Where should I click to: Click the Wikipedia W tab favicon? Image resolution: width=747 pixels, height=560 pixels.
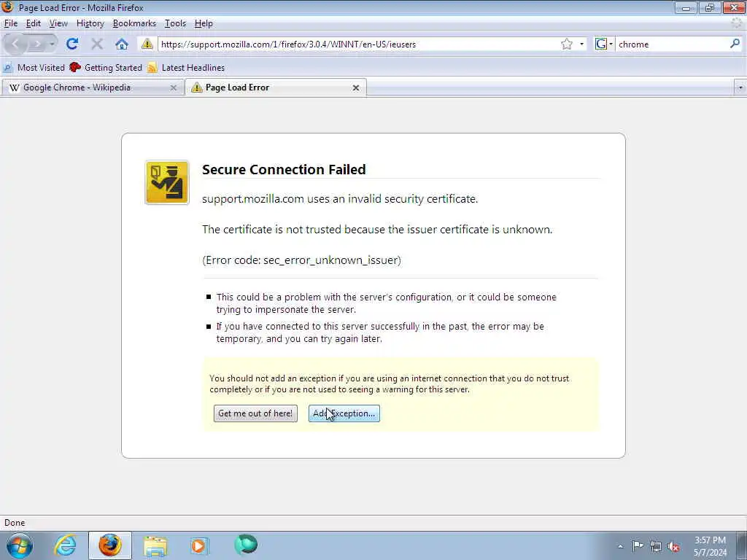[x=15, y=87]
